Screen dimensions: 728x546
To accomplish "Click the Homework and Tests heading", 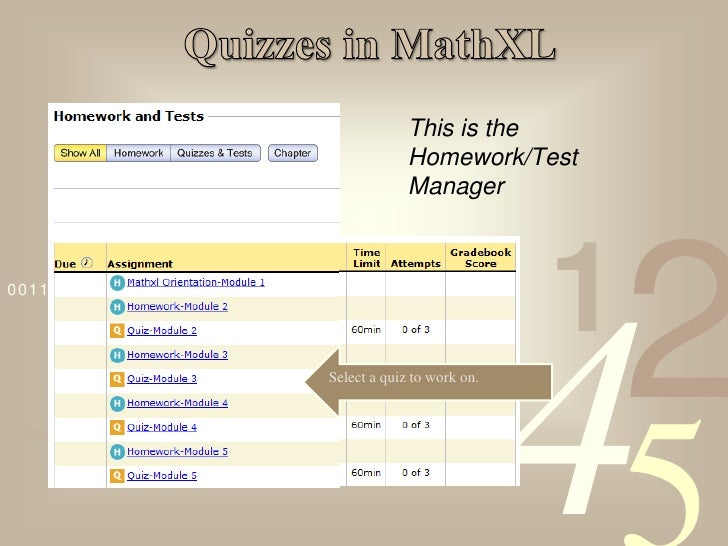I will point(129,116).
